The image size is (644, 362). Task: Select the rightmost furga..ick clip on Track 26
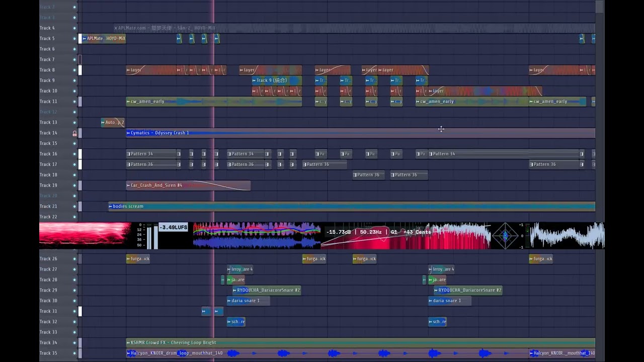[541, 259]
